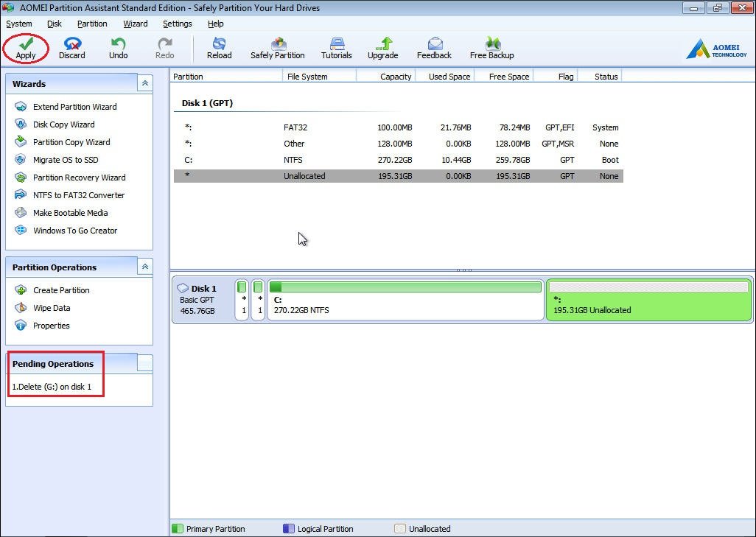
Task: Select Create Partition operation
Action: [x=61, y=290]
